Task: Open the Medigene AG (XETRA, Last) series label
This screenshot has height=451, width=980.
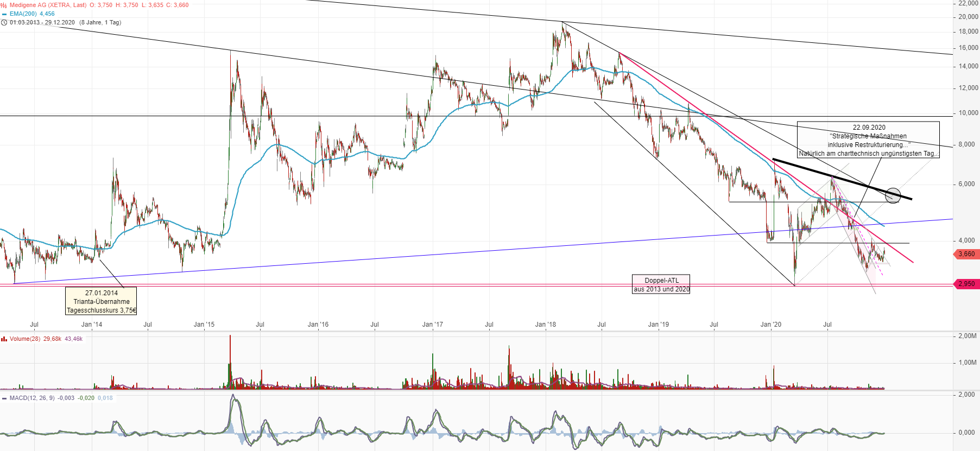Action: coord(48,5)
